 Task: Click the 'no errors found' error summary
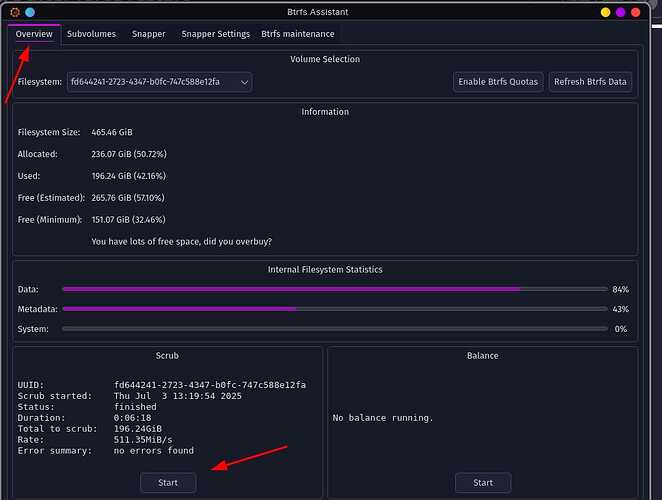[154, 451]
